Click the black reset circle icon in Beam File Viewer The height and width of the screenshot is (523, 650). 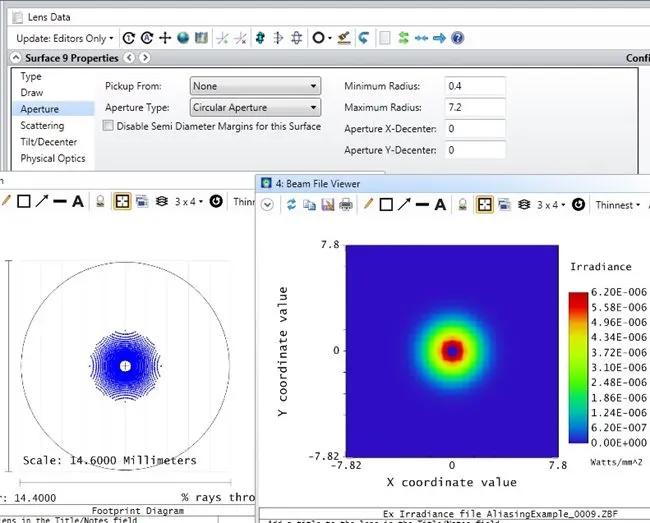578,204
